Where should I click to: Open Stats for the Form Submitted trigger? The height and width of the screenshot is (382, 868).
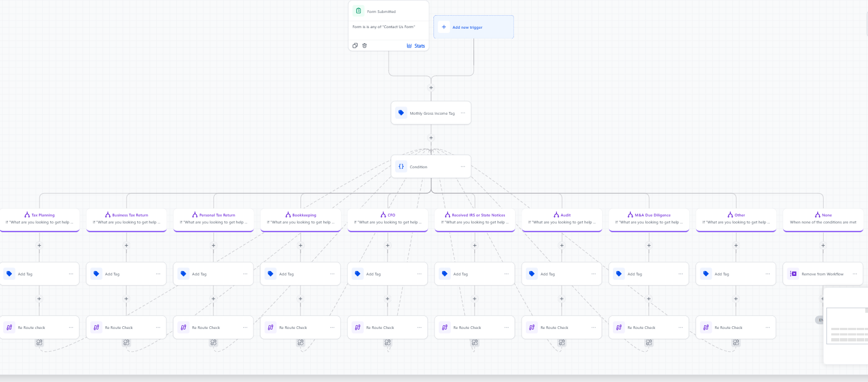pyautogui.click(x=416, y=46)
